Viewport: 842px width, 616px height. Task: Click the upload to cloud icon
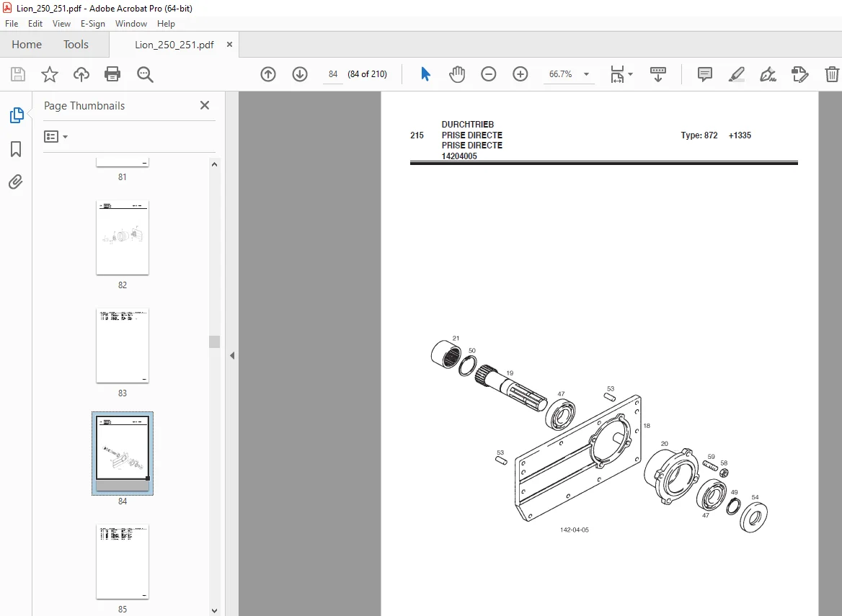81,74
